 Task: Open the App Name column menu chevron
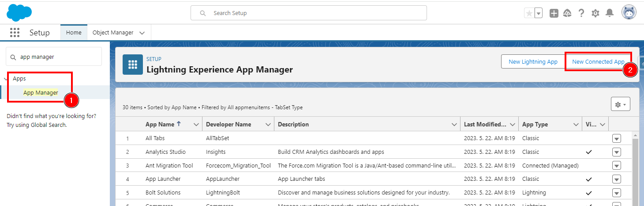point(196,125)
